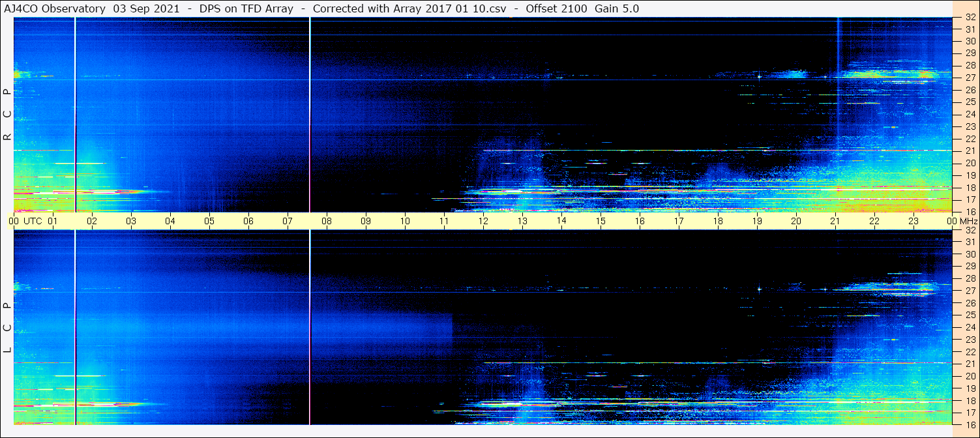Click hour 18 on the UTC time axis
The width and height of the screenshot is (980, 438).
[x=718, y=221]
